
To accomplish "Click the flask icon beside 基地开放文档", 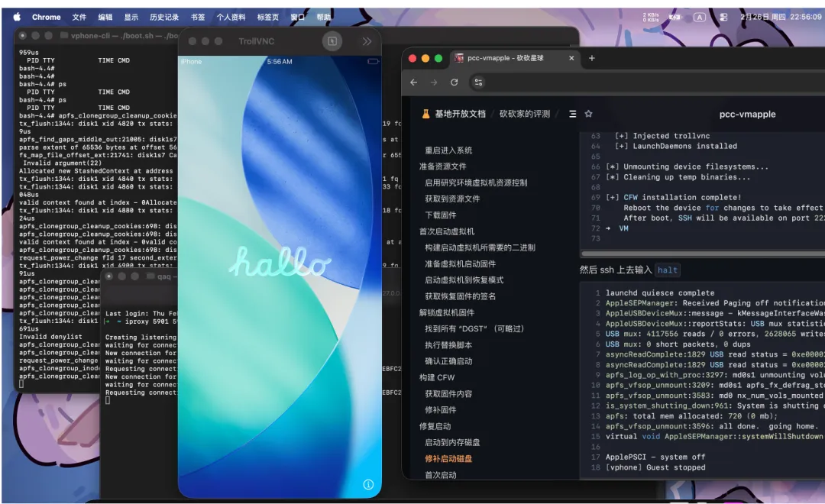I will 425,114.
